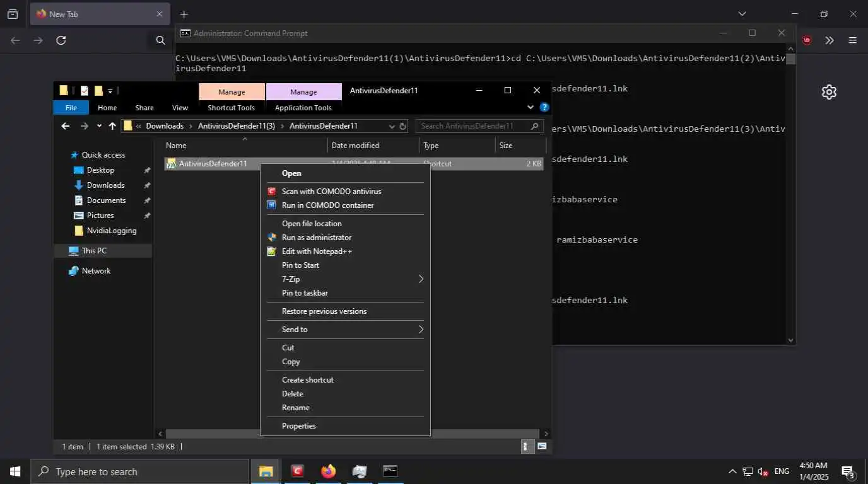This screenshot has height=484, width=868.
Task: Open browser settings gear icon
Action: coord(829,92)
